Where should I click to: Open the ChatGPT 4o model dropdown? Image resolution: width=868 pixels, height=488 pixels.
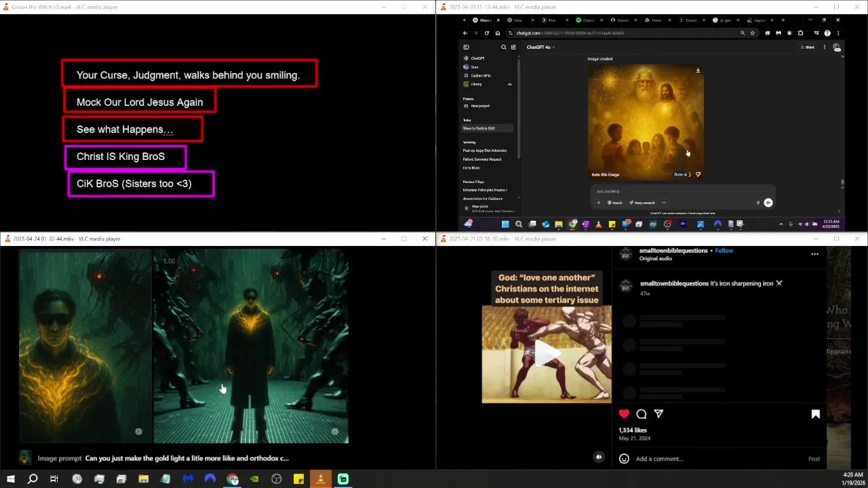pyautogui.click(x=541, y=47)
